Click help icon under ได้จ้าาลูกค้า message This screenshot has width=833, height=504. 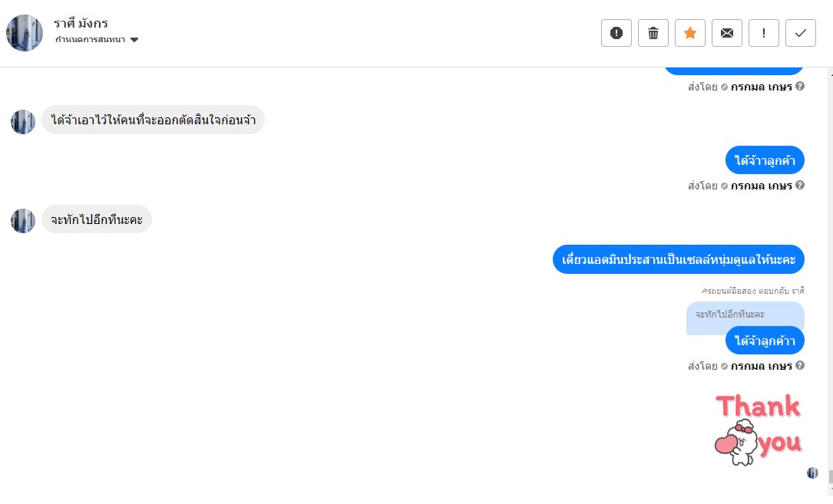pos(800,185)
